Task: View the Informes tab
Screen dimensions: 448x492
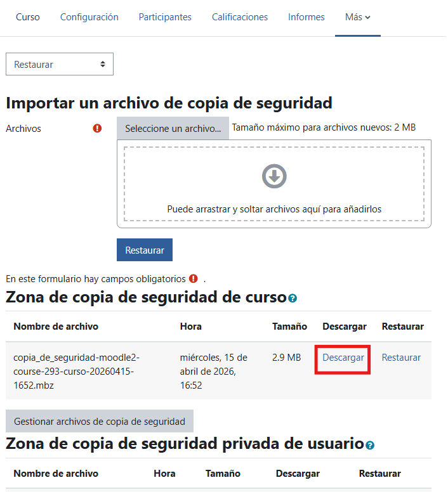Action: point(306,17)
